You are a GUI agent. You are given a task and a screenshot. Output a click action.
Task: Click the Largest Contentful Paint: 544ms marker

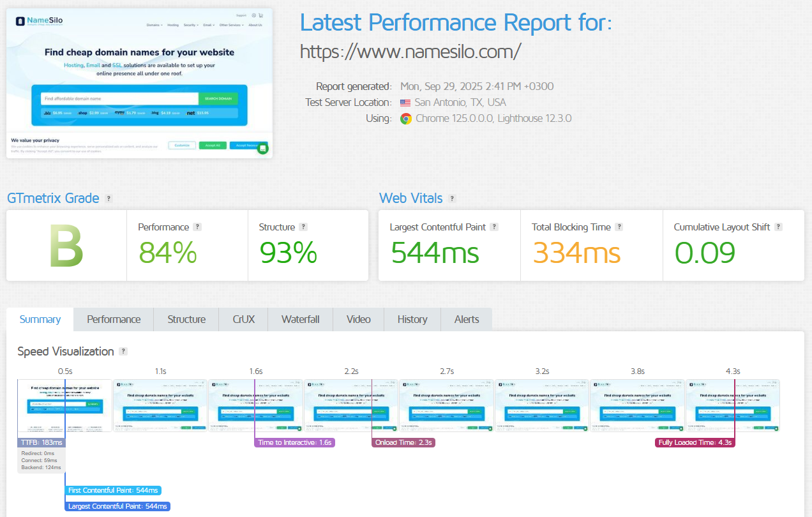(x=117, y=506)
